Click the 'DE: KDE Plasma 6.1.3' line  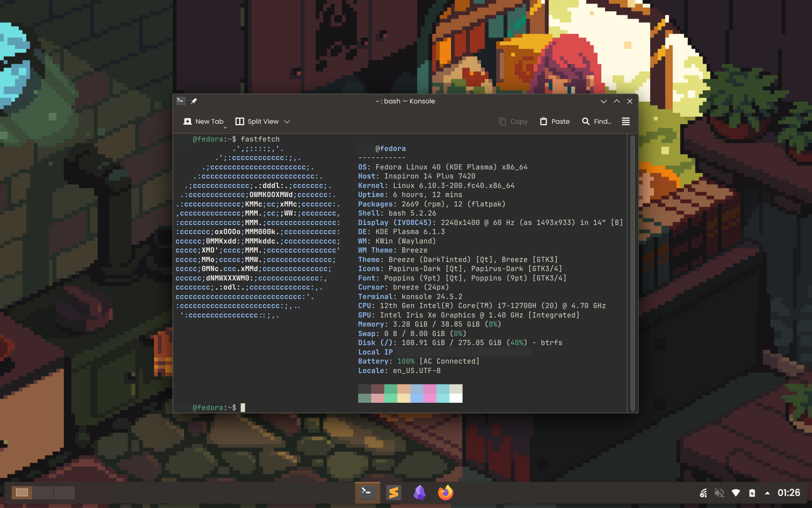(x=401, y=232)
